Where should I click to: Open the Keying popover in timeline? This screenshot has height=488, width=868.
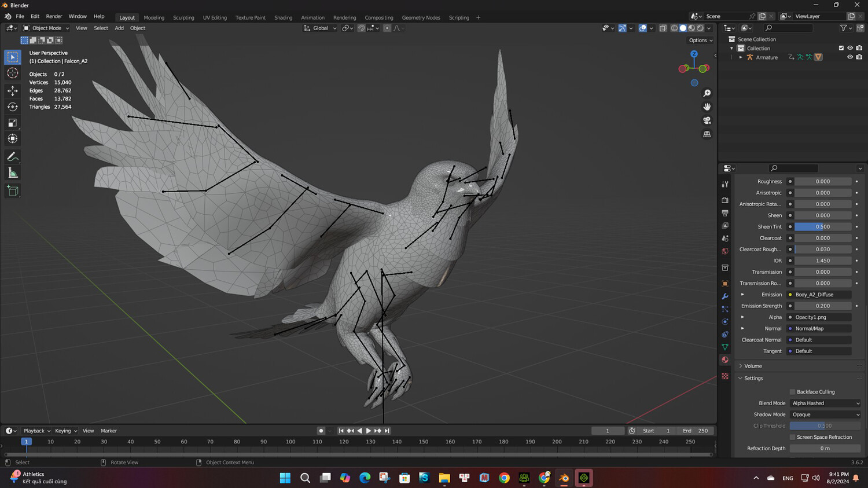[x=66, y=431]
